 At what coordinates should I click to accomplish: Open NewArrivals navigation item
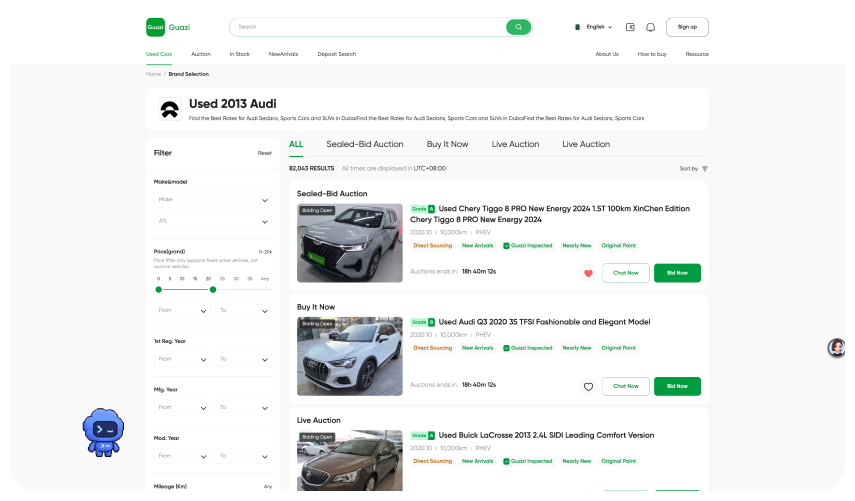(x=283, y=54)
